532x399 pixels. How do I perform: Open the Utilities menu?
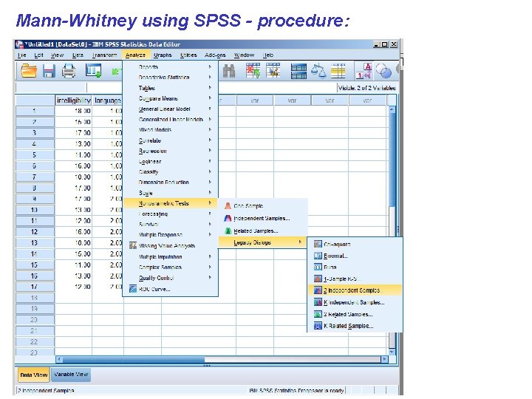[188, 55]
